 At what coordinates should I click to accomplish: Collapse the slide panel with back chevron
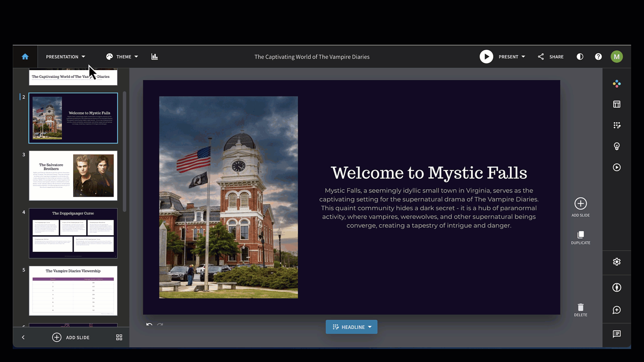pos(23,337)
